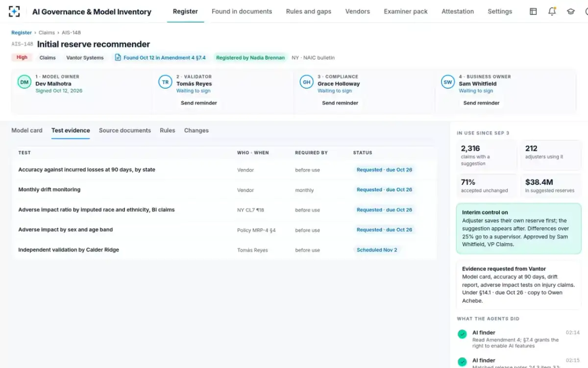Screen dimensions: 588x368
Task: Click the Claims tag under the title
Action: [x=48, y=57]
